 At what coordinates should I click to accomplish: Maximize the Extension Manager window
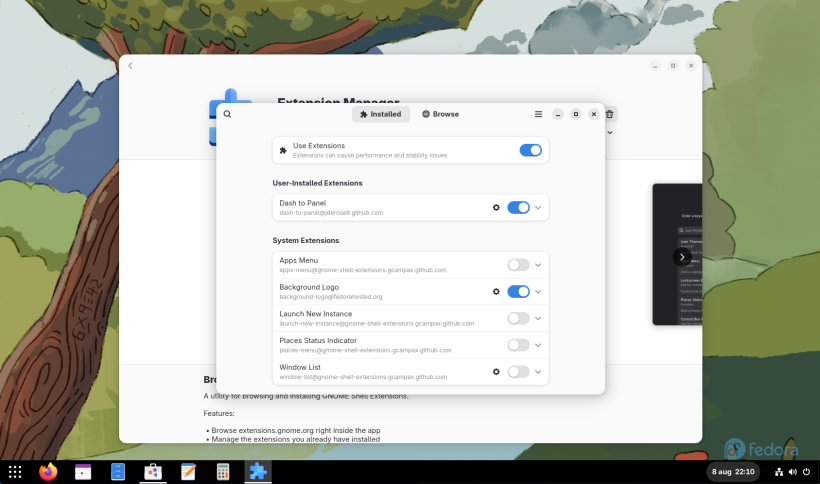[x=576, y=114]
